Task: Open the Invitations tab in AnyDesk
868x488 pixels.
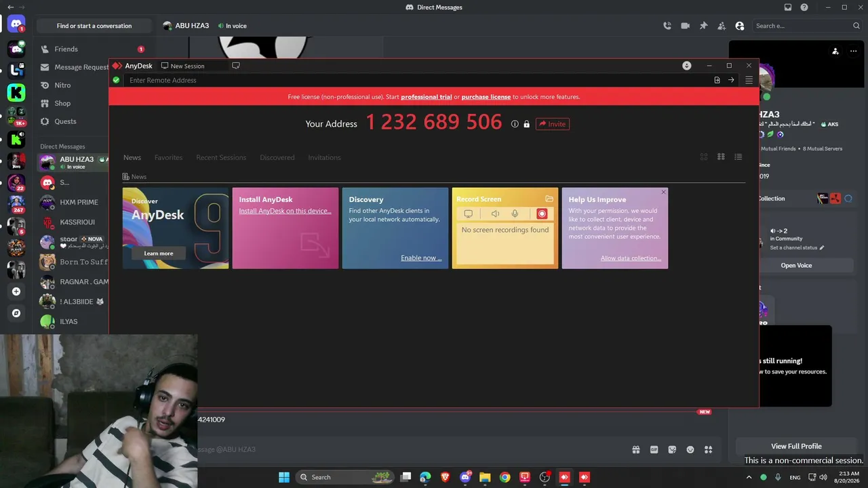Action: click(324, 157)
